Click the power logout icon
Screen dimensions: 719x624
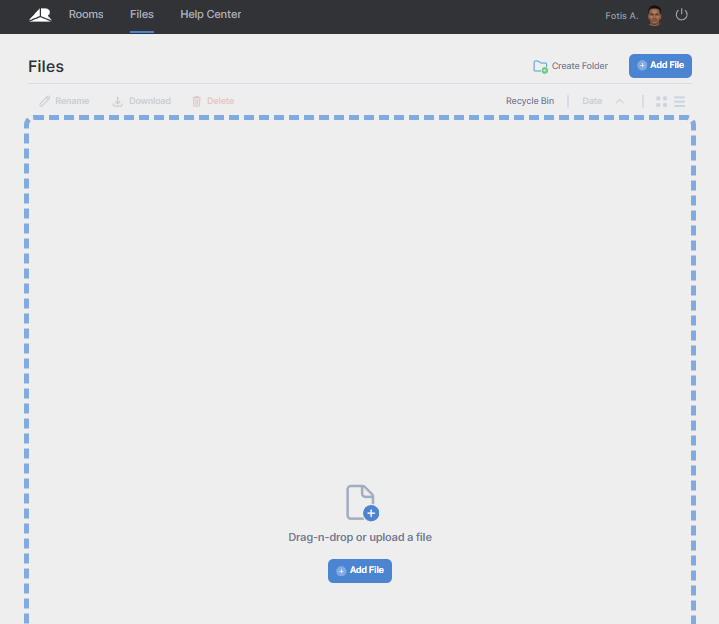681,15
